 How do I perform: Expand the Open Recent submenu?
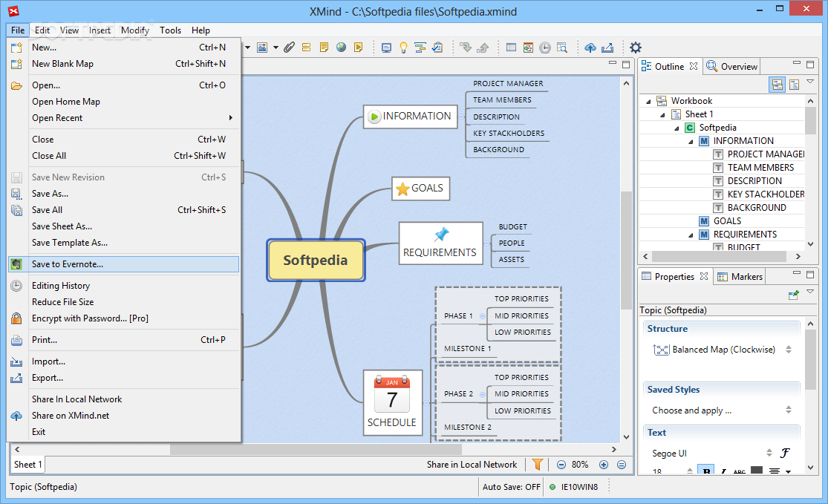(123, 118)
